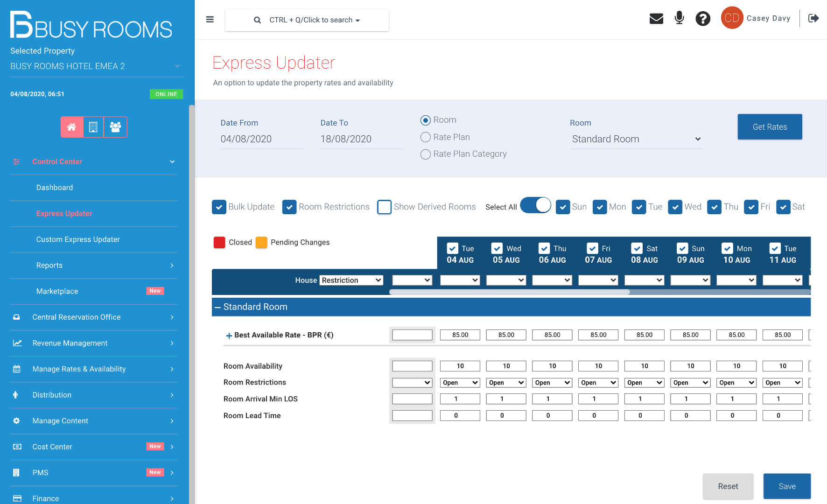Click the Busy Rooms logo
Viewport: 827px width, 504px height.
[x=91, y=25]
